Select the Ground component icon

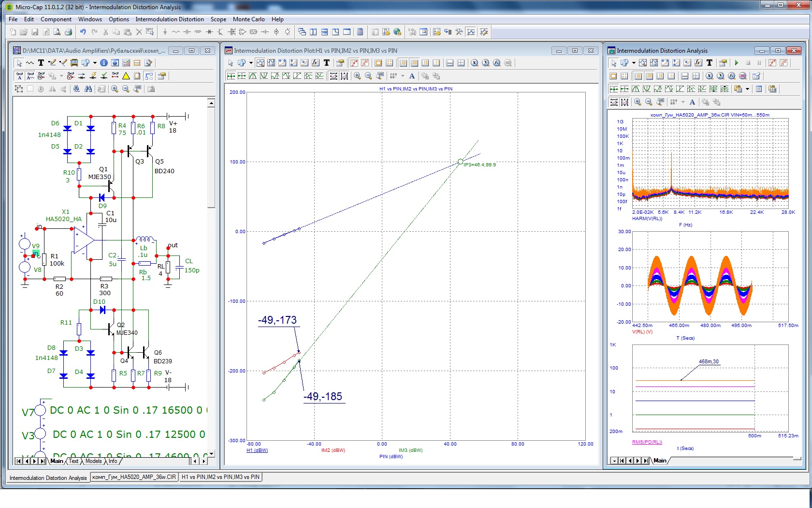[x=165, y=32]
